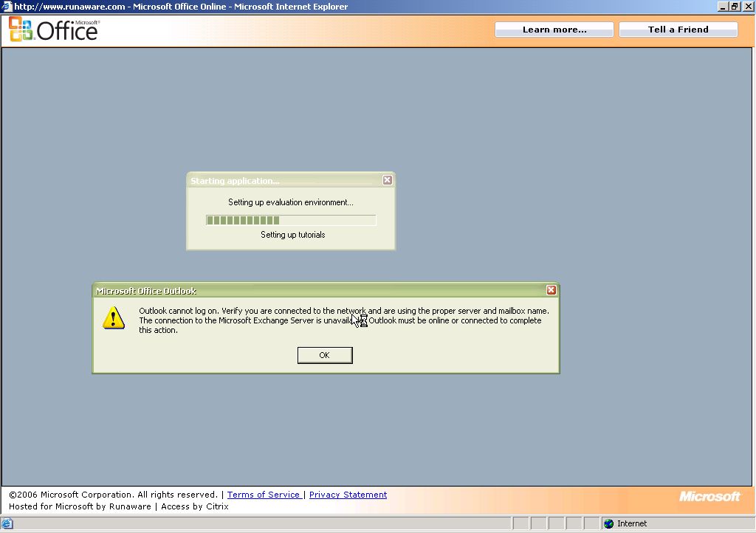Close the Starting application dialog
The width and height of the screenshot is (756, 533).
tap(387, 180)
